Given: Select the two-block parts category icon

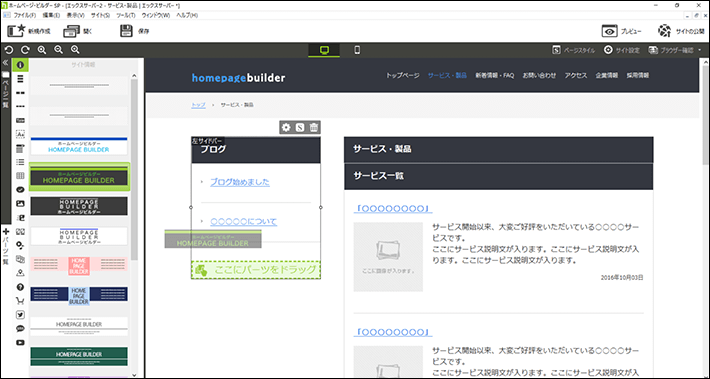Looking at the screenshot, I should (x=20, y=93).
